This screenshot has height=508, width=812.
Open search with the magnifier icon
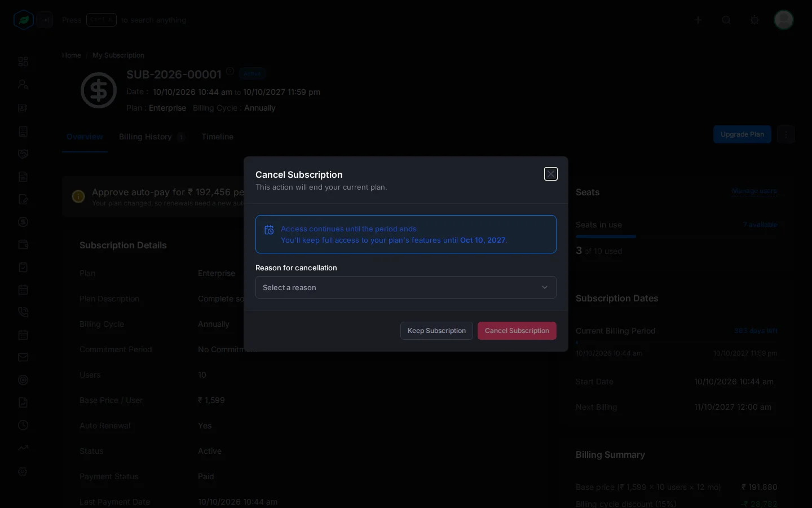(726, 20)
